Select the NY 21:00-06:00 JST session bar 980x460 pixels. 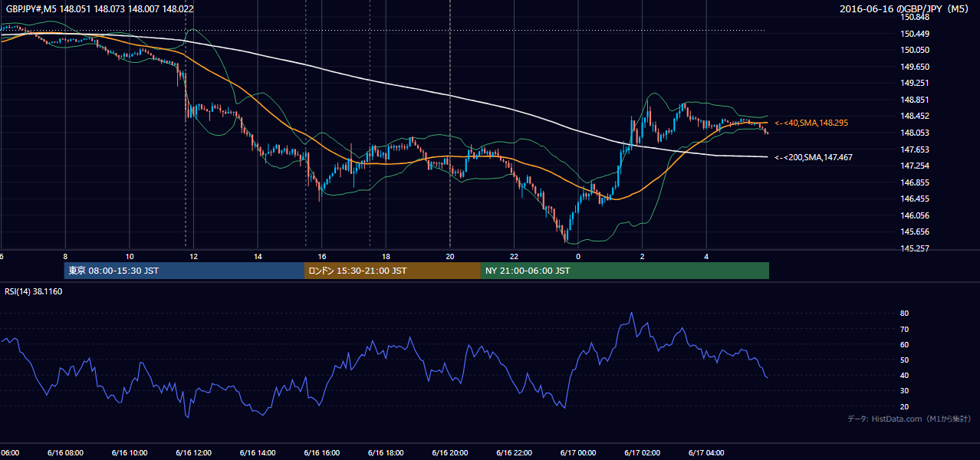click(x=625, y=271)
